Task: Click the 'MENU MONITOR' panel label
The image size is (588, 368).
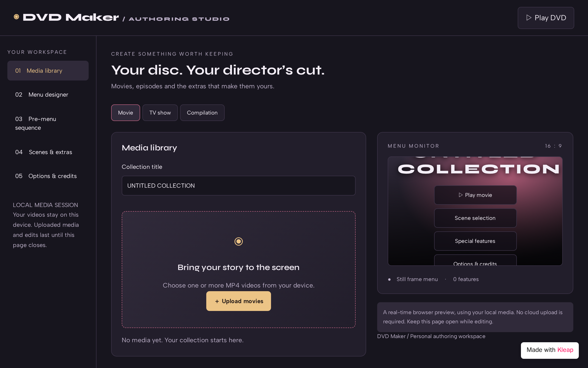Action: [x=413, y=146]
